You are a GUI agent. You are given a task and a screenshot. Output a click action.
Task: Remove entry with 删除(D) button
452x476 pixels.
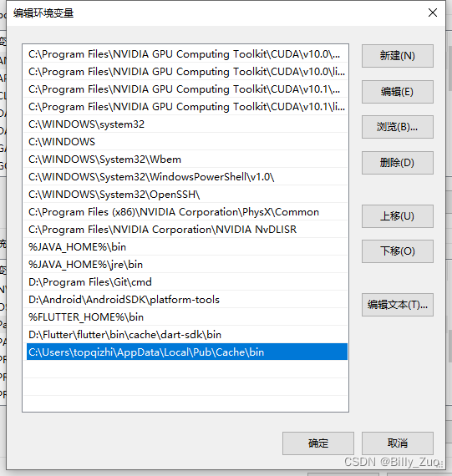[x=398, y=163]
